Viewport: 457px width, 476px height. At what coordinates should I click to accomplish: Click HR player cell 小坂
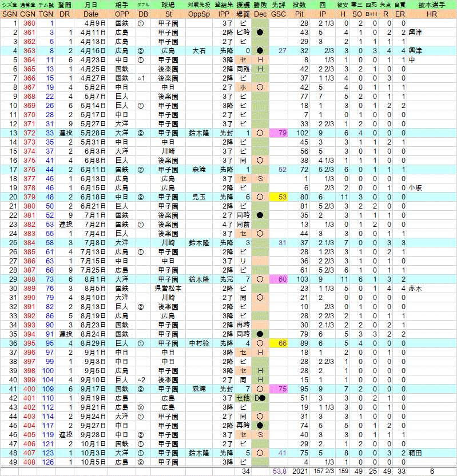pos(415,188)
